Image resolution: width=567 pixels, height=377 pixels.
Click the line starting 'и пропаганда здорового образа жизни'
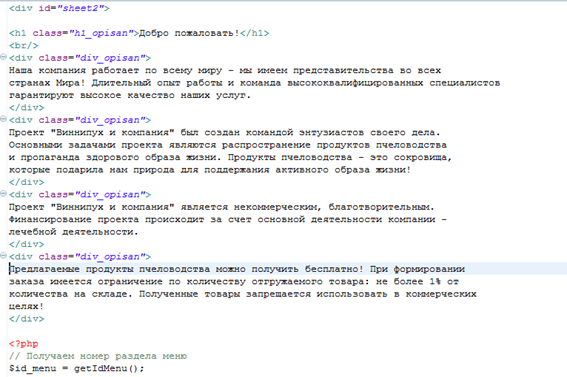(x=230, y=158)
